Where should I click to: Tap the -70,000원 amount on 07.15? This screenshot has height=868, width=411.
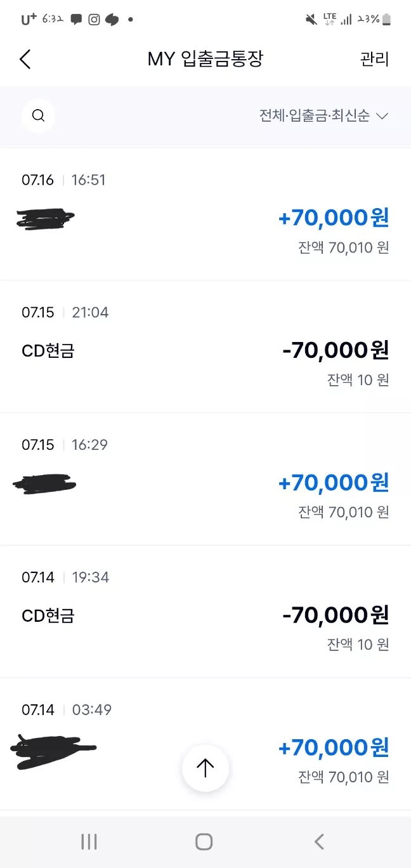335,350
